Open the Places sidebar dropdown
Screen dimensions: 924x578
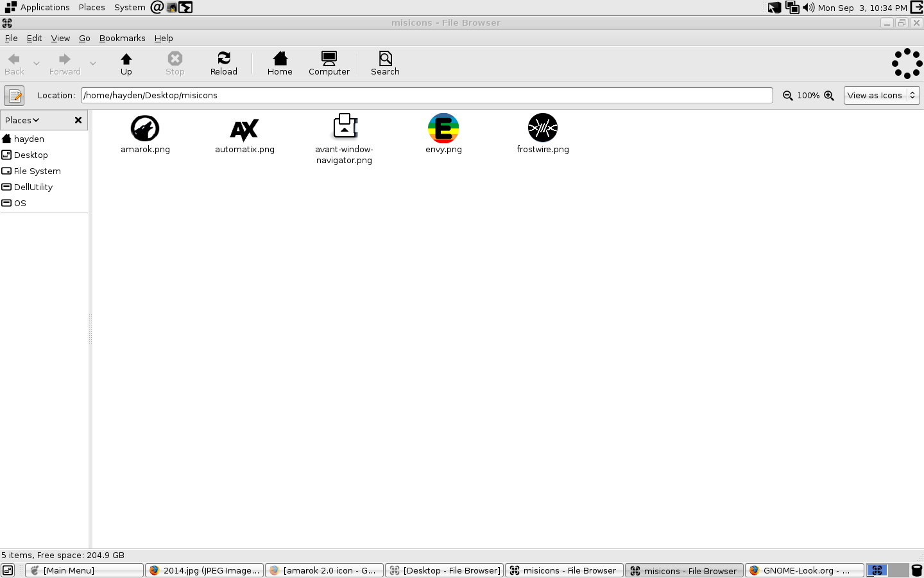tap(22, 120)
